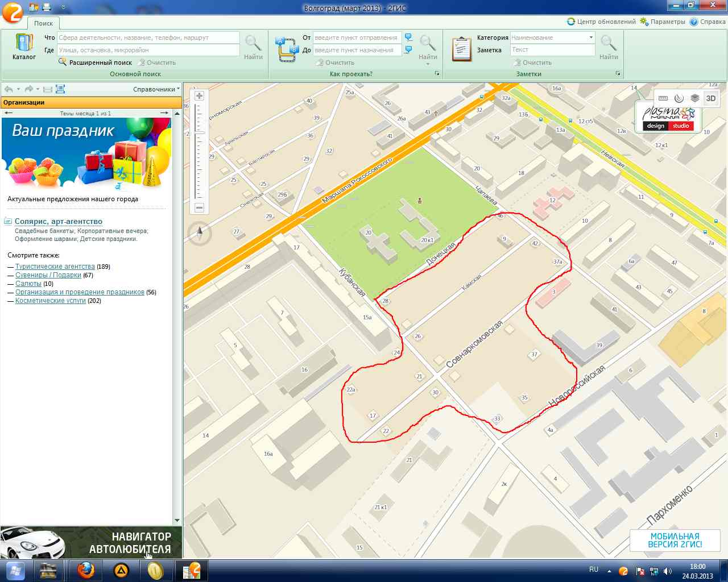
Task: Toggle the highlighted list view button
Action: point(60,89)
